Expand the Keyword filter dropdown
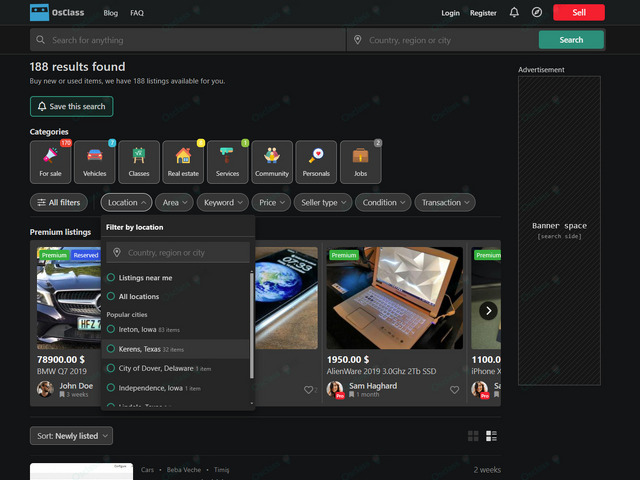 223,202
